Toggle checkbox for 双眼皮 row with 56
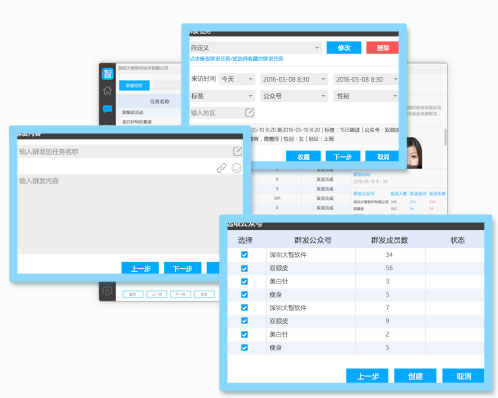498x398 pixels. pos(244,268)
